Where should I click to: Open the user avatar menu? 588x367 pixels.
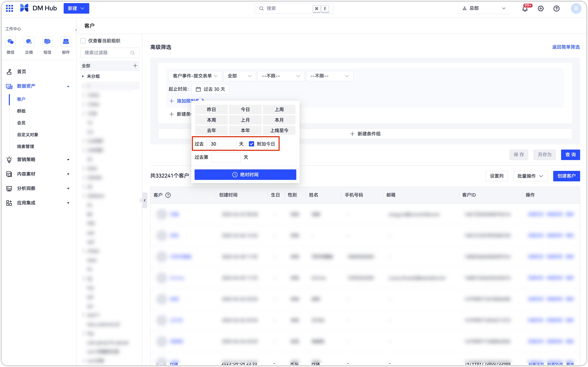pos(576,9)
